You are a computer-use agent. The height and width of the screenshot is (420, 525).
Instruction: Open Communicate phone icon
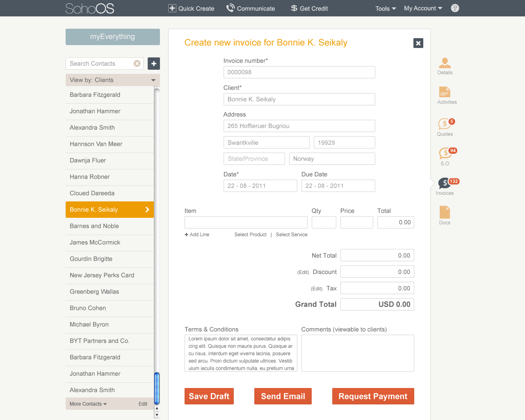coord(231,8)
